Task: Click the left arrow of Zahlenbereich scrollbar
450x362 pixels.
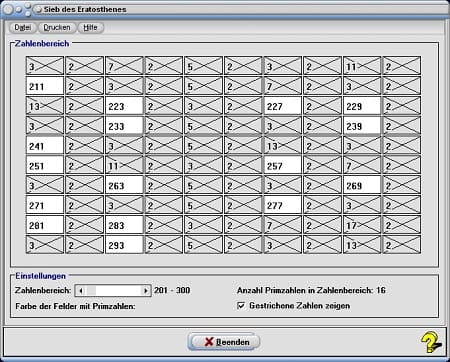Action: (x=80, y=291)
